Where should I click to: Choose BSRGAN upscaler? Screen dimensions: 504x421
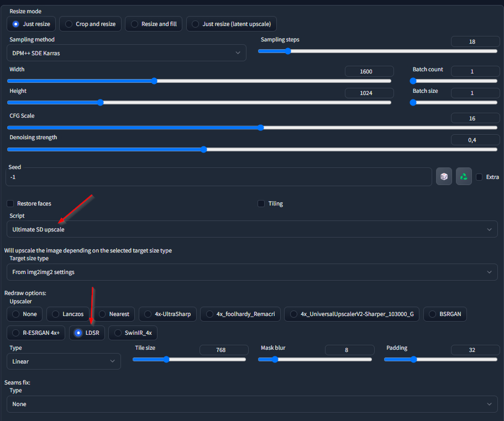445,314
